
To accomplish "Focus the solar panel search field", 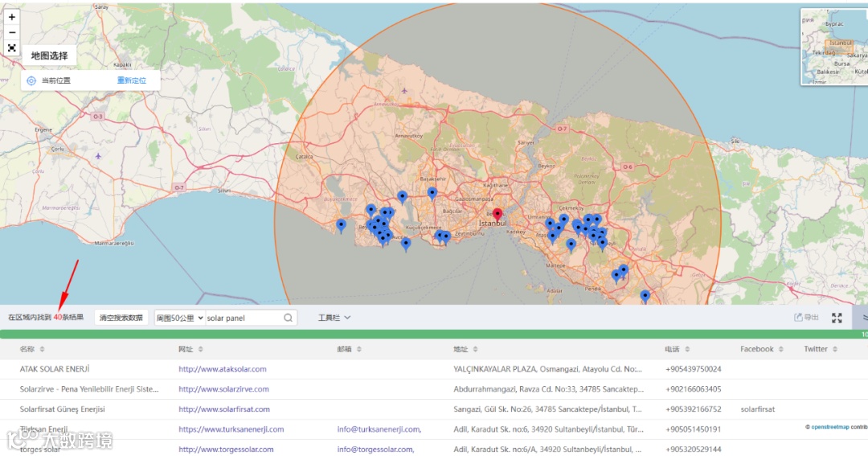I will click(x=244, y=318).
